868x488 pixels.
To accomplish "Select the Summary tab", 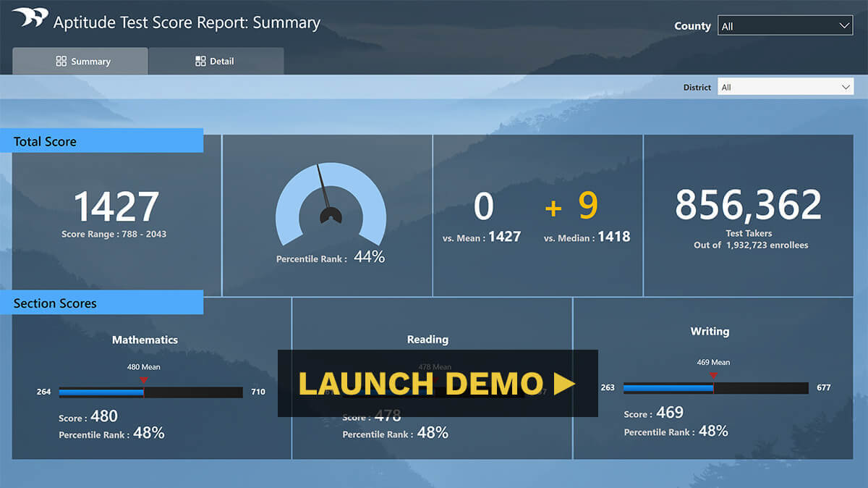I will pyautogui.click(x=80, y=61).
